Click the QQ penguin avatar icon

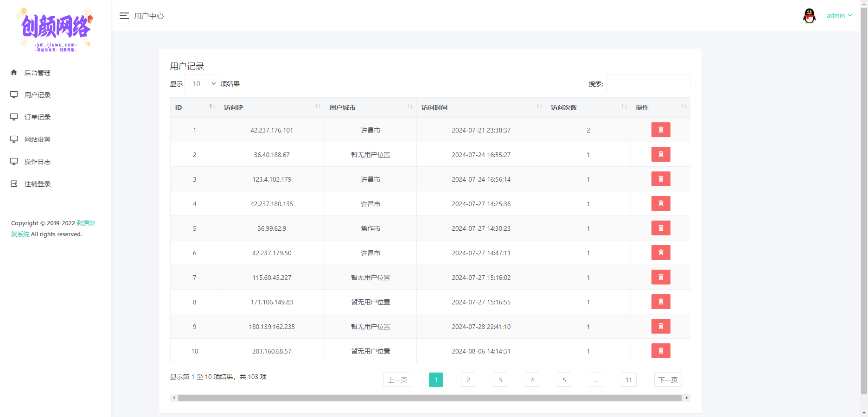(x=809, y=16)
